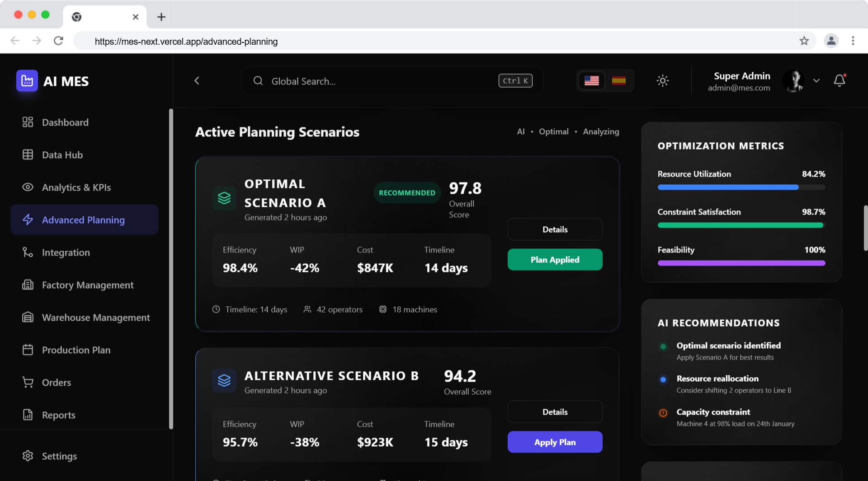Click the Constraint Satisfaction progress bar

click(741, 225)
